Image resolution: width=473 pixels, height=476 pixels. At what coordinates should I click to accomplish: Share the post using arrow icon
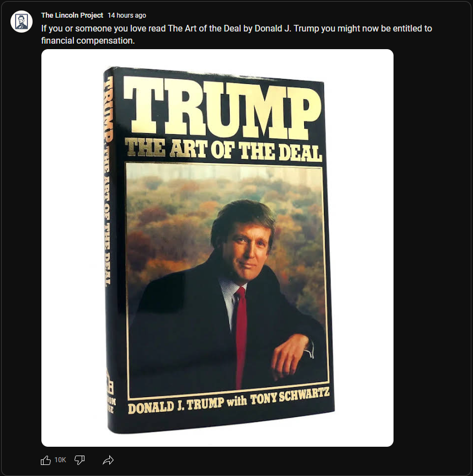108,460
